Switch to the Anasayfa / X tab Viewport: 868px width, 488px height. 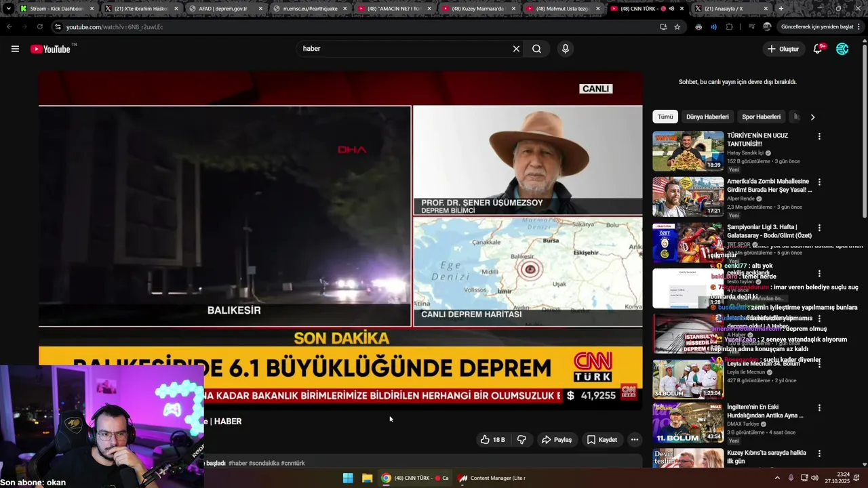pyautogui.click(x=730, y=9)
